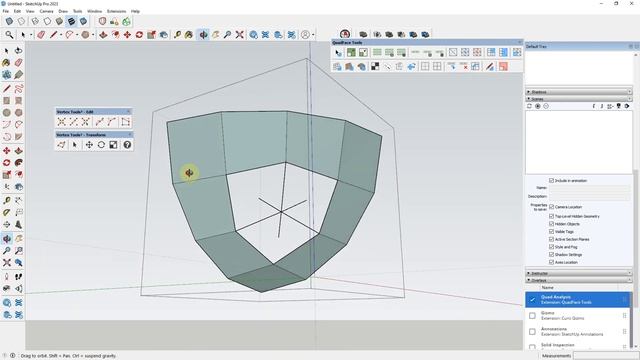This screenshot has height=360, width=640.
Task: Click the Add Scene icon in Scenes panel
Action: pyautogui.click(x=538, y=106)
